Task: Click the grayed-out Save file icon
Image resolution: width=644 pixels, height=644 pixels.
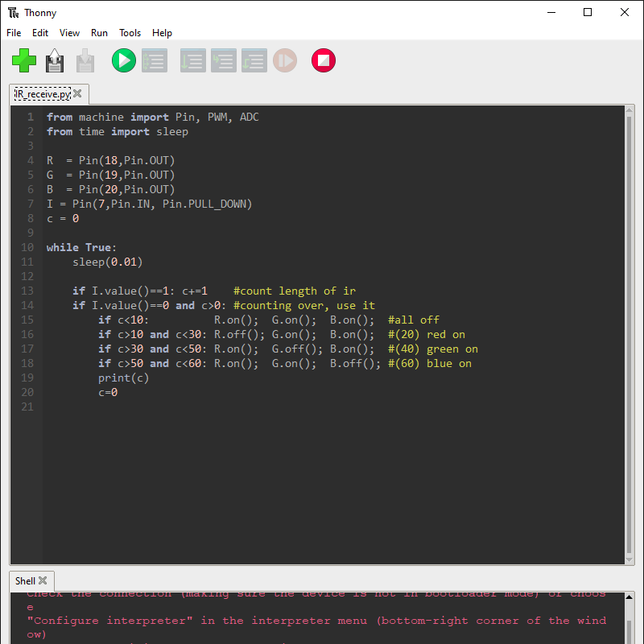Action: (85, 60)
